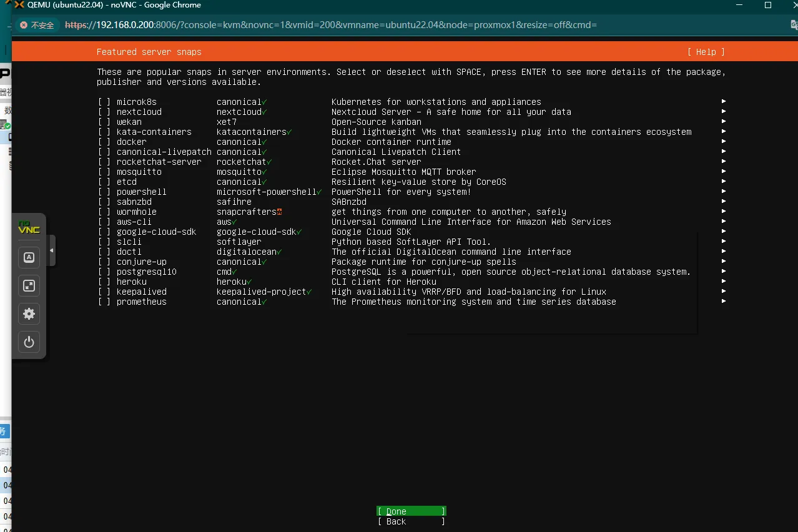Click the "Docker container runtime" description

392,142
